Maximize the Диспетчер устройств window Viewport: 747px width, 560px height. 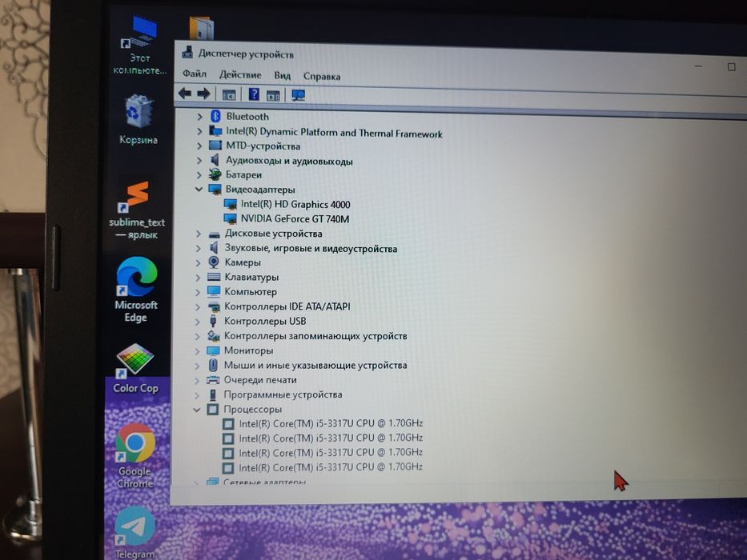pyautogui.click(x=731, y=67)
